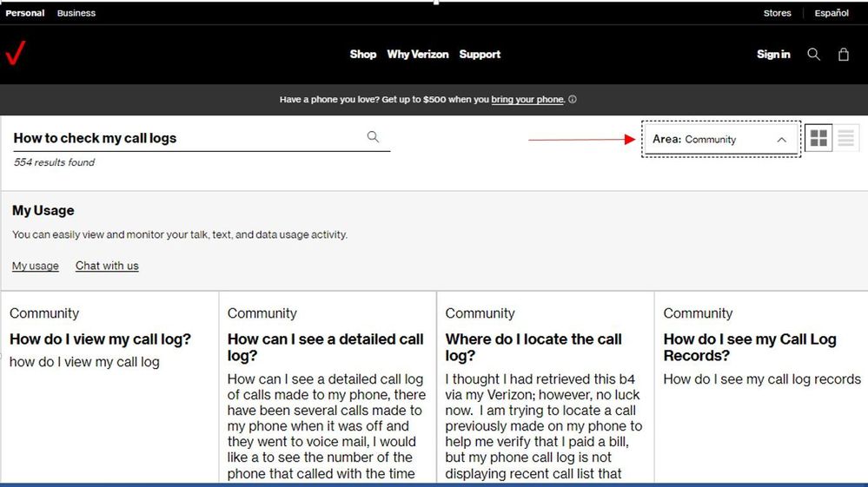This screenshot has height=487, width=868.
Task: Click the talk, text, and data usage description
Action: [180, 235]
